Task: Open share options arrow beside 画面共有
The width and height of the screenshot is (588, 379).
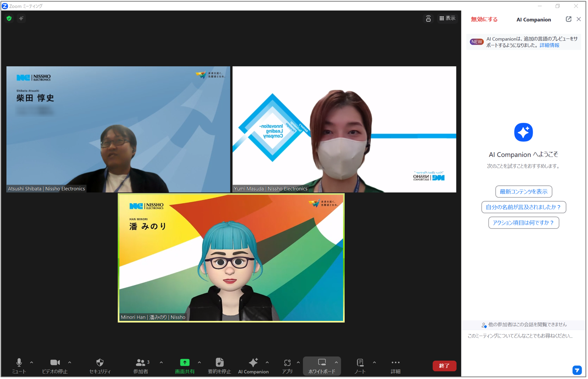Action: [x=199, y=363]
